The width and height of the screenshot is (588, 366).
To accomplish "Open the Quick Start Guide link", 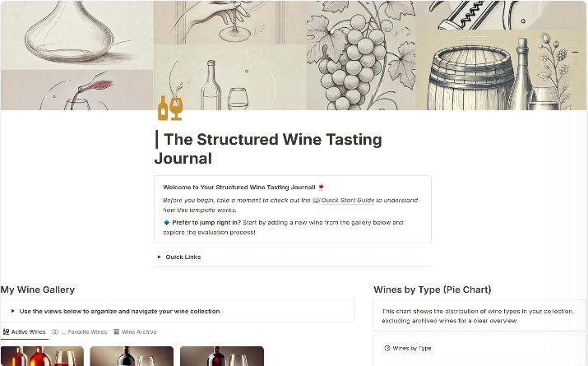I will (x=348, y=200).
